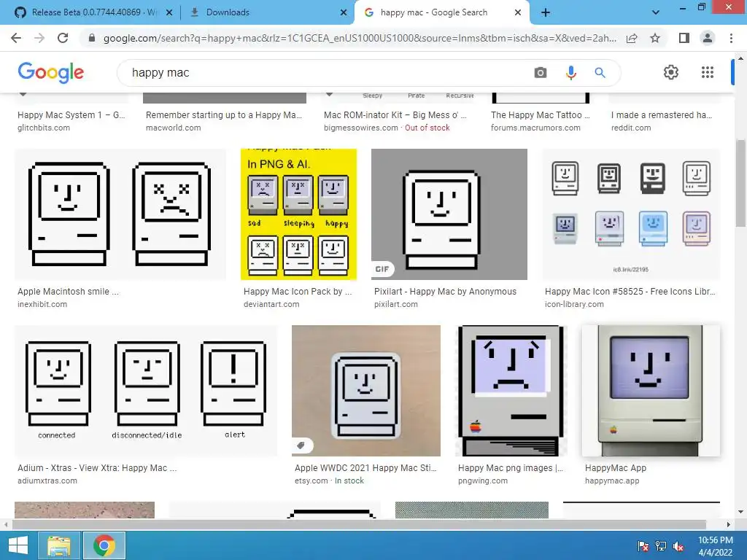Go back to the previous page
Viewport: 747px width, 560px height.
tap(16, 38)
